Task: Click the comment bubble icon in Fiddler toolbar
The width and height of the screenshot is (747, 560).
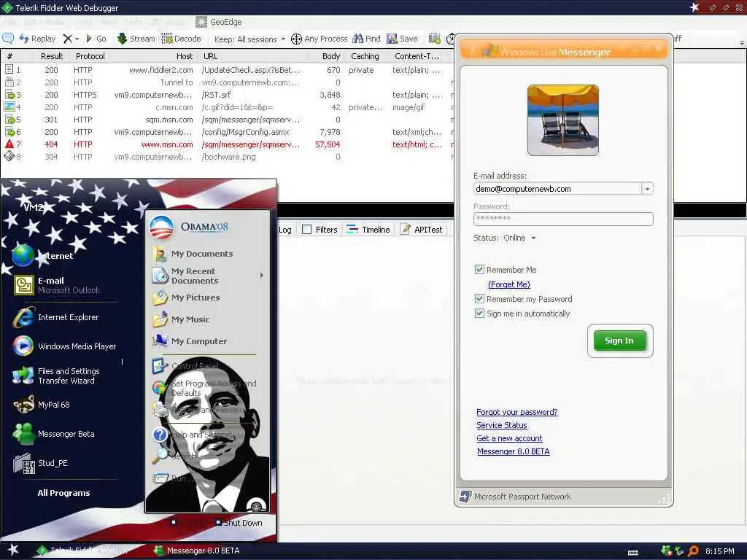Action: pyautogui.click(x=8, y=39)
